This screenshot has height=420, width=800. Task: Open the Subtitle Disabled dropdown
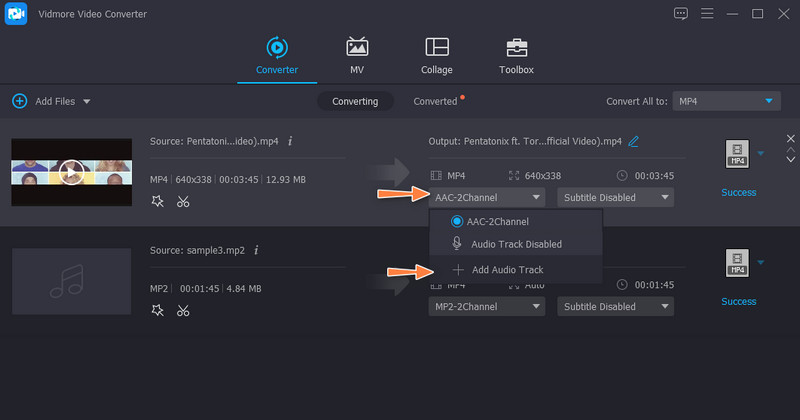[x=615, y=197]
